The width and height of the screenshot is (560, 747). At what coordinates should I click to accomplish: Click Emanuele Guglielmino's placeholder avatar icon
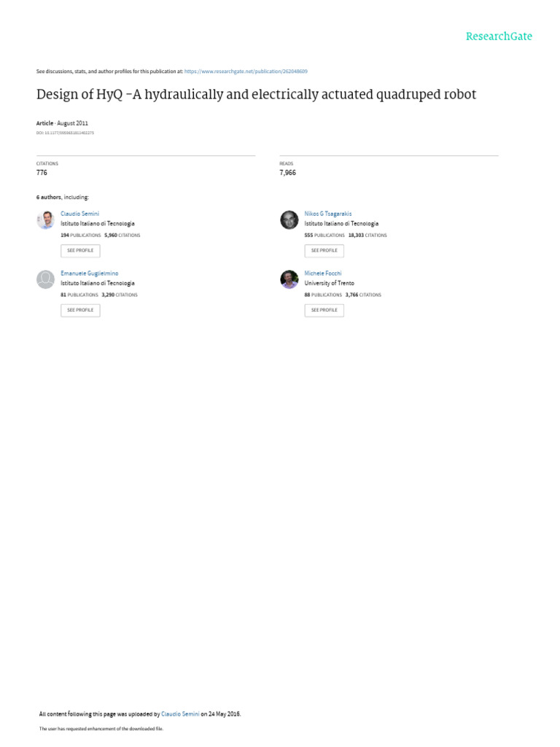pyautogui.click(x=46, y=279)
